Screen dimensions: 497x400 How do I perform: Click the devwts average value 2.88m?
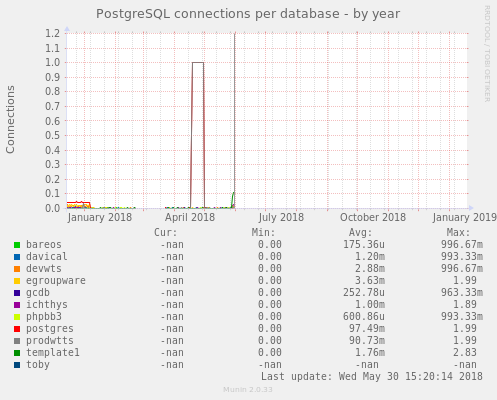click(x=370, y=269)
